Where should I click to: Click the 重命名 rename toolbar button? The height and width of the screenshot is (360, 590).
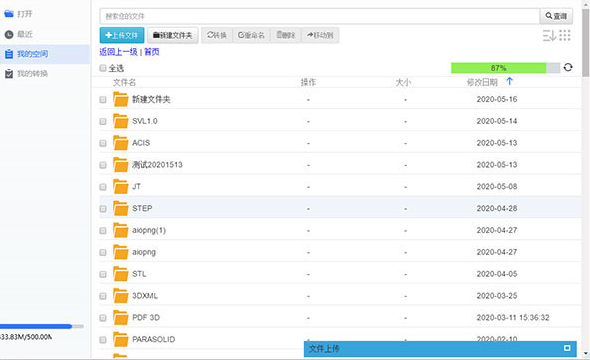pos(251,35)
